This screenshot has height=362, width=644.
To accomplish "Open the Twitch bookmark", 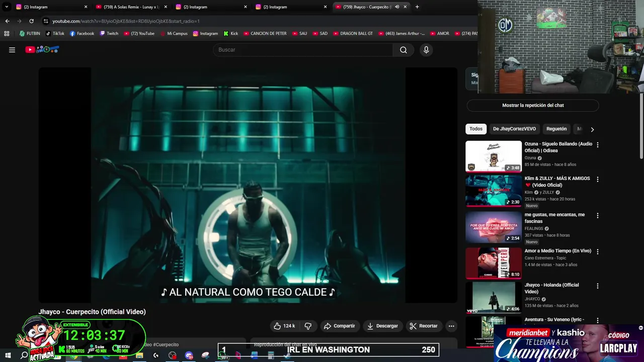I will [x=109, y=34].
